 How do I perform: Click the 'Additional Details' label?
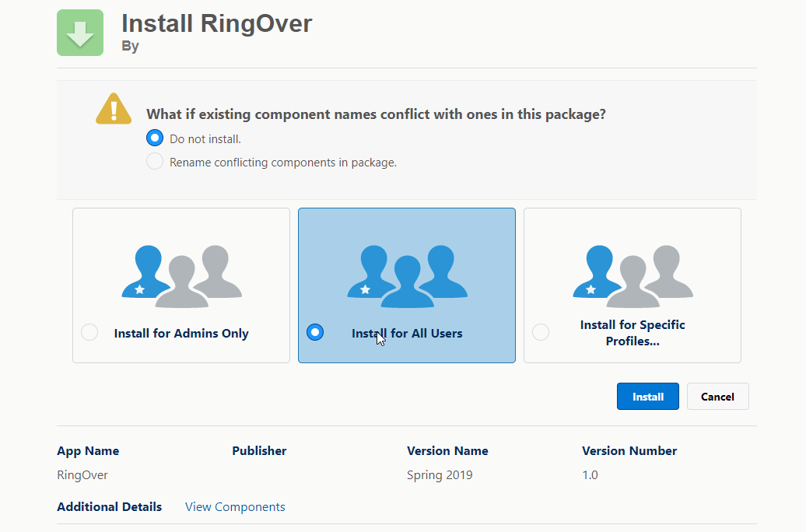(109, 507)
